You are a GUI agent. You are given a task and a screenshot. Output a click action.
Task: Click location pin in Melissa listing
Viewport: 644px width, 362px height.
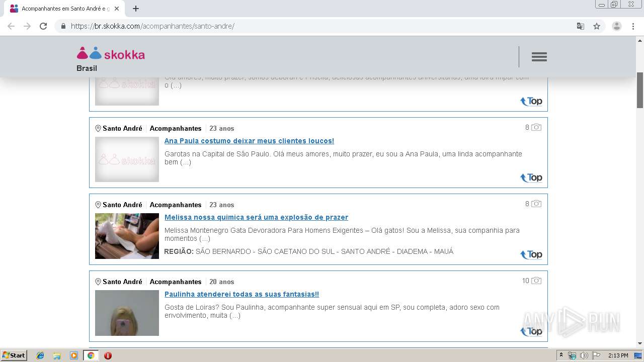point(98,205)
